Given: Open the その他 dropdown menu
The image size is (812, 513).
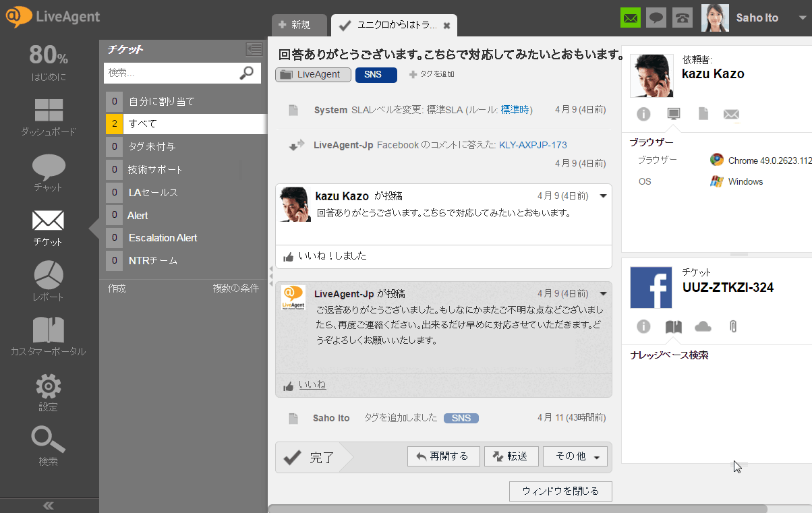Looking at the screenshot, I should coord(575,456).
